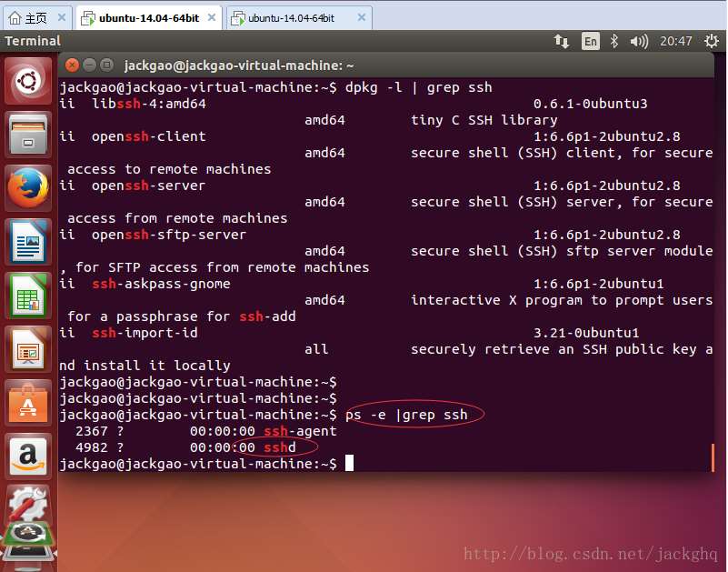Click the 'dpkg -l | grep ssh' command
The width and height of the screenshot is (728, 572).
click(419, 88)
